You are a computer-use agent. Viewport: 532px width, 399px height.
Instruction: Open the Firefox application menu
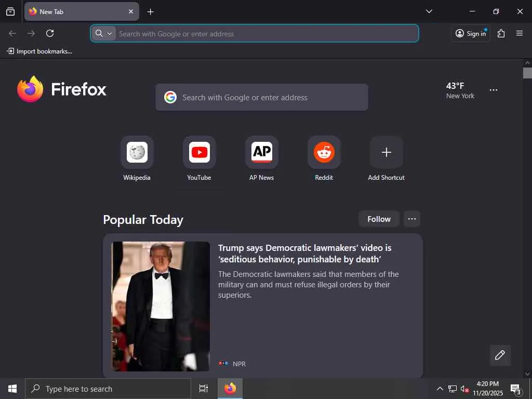(520, 33)
